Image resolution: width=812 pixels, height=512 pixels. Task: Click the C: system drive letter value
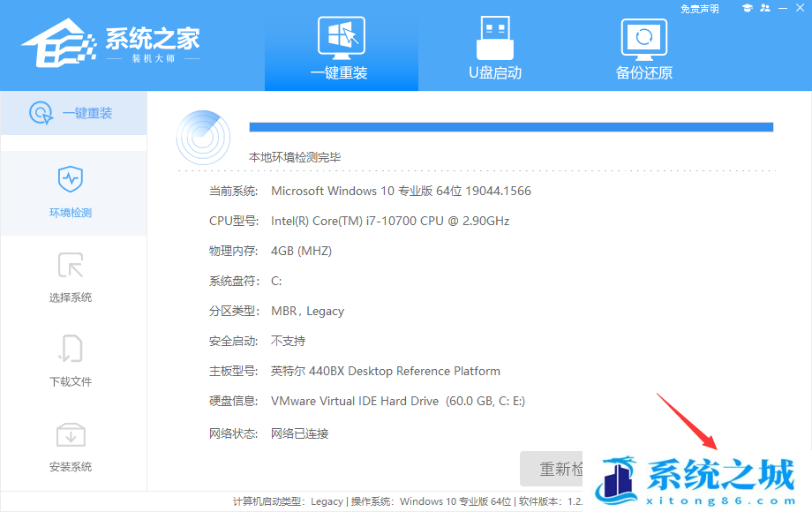click(x=276, y=281)
